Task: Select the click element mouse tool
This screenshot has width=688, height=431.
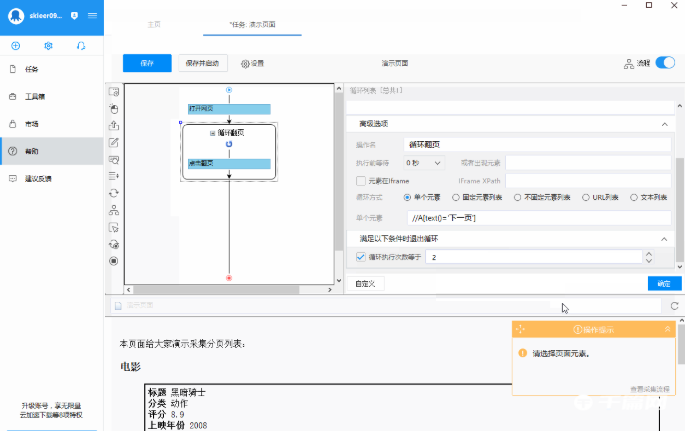Action: tap(114, 109)
